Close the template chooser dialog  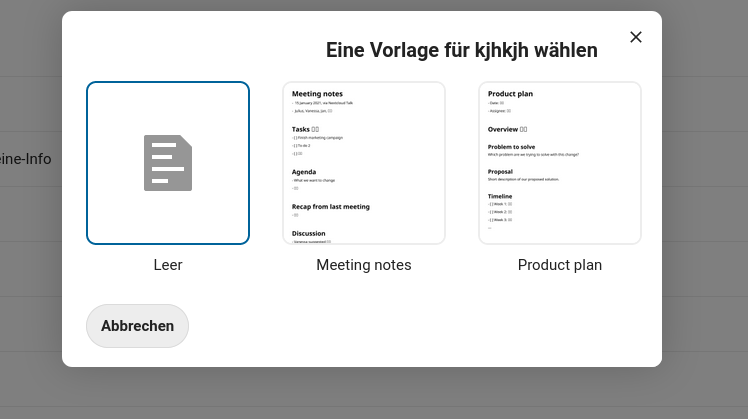tap(635, 37)
